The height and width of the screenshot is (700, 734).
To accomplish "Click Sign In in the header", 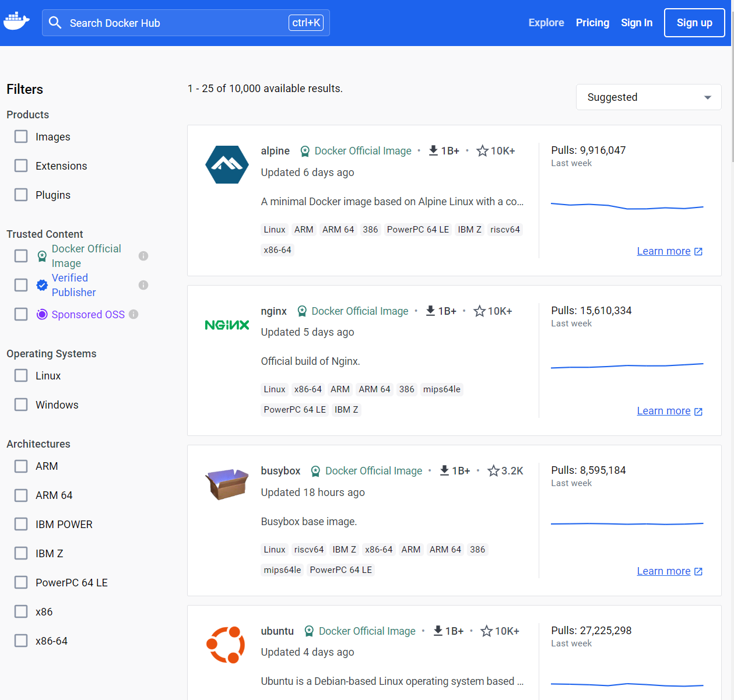I will pos(637,23).
